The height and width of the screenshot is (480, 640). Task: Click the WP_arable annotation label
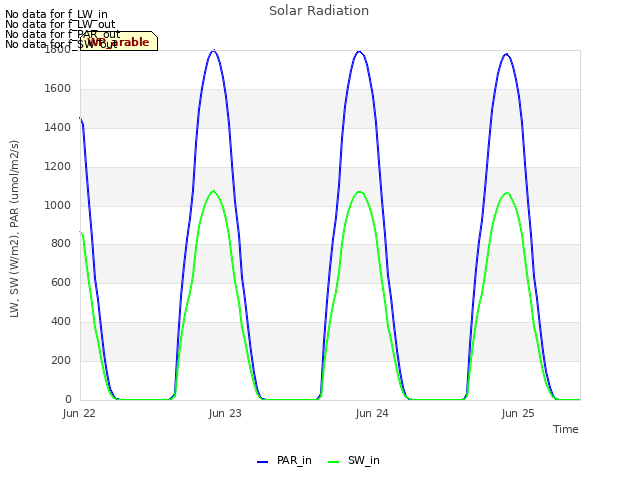pyautogui.click(x=119, y=41)
